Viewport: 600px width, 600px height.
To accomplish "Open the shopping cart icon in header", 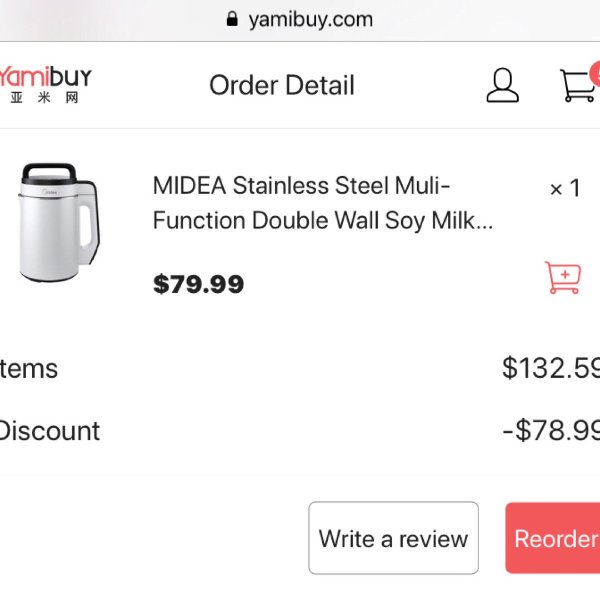I will 578,85.
